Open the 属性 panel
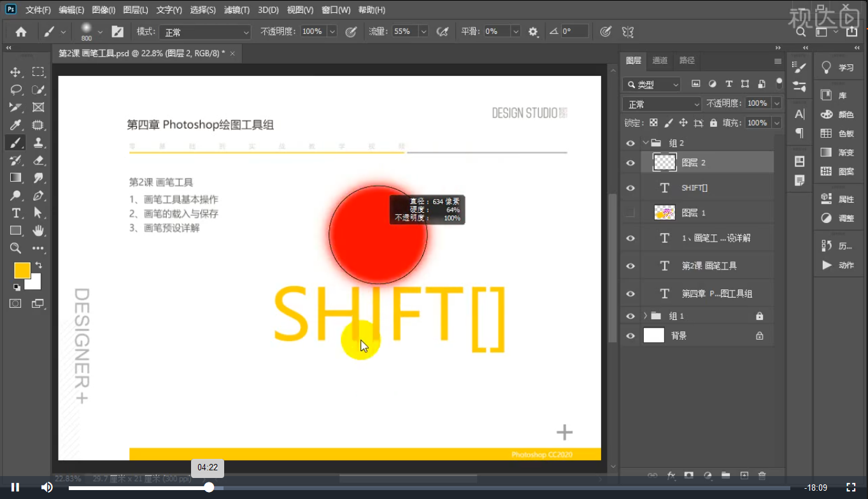The image size is (868, 499). pyautogui.click(x=837, y=199)
